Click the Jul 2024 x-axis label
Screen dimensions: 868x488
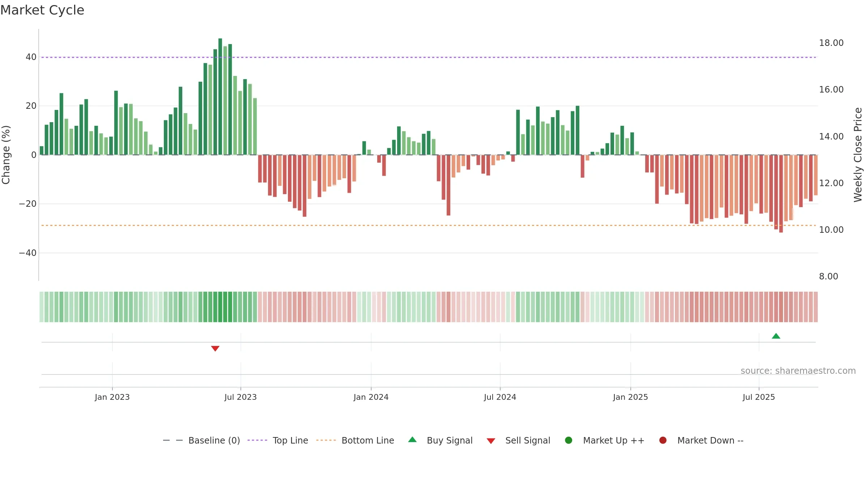[500, 397]
